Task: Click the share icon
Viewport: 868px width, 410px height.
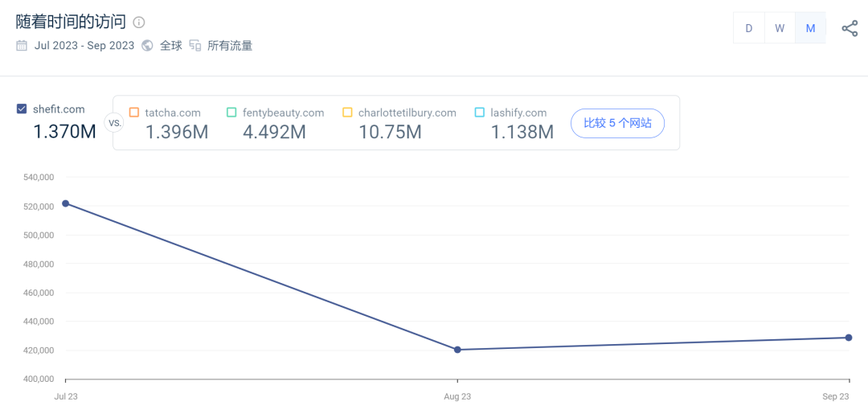Action: point(850,28)
